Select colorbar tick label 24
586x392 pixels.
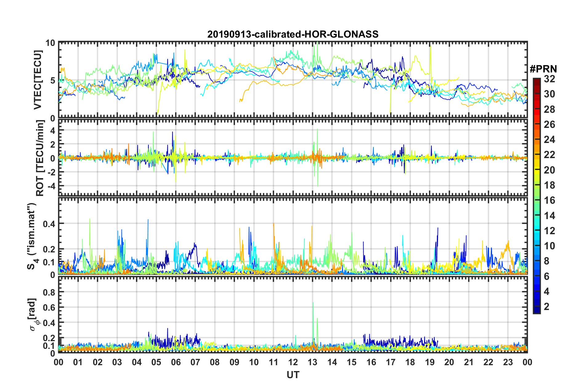pyautogui.click(x=549, y=140)
